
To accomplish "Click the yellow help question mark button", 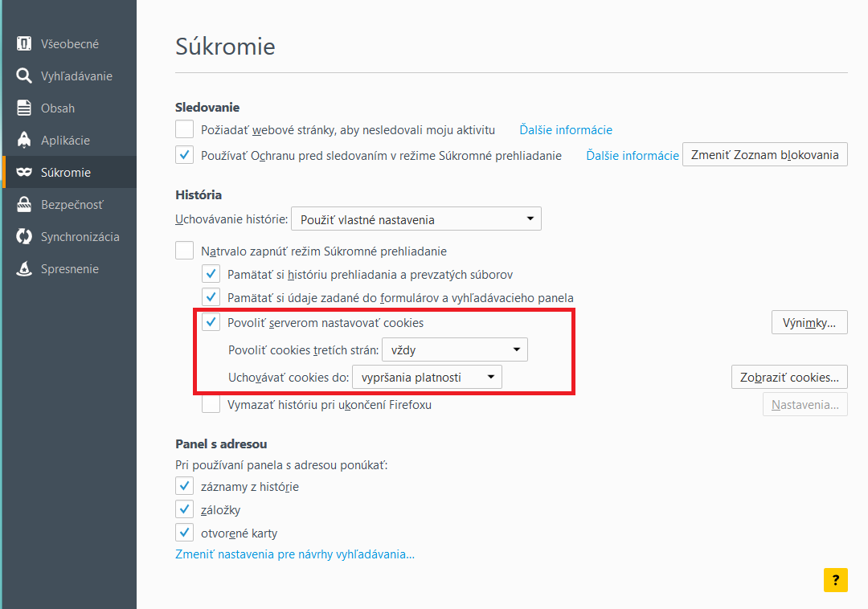I will (835, 580).
